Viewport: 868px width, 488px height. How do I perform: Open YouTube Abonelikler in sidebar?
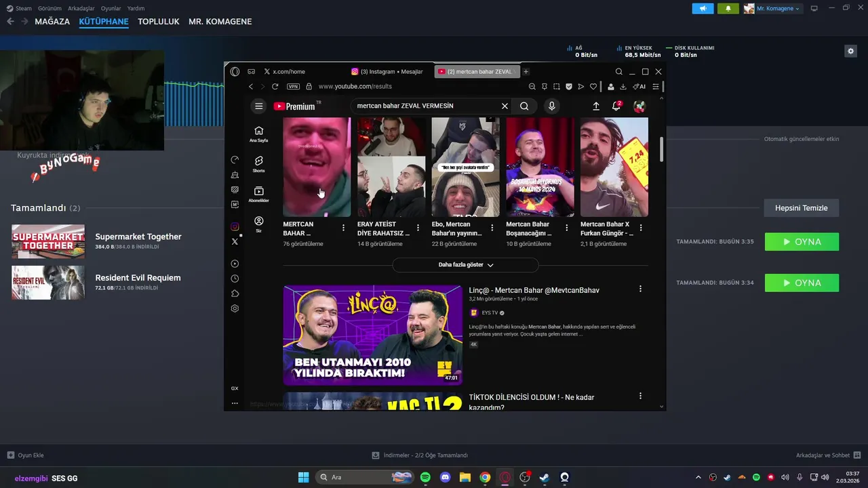click(258, 194)
